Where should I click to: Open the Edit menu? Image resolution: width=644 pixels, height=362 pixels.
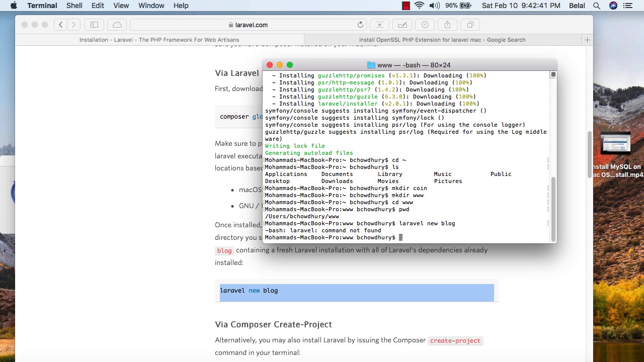[x=98, y=6]
